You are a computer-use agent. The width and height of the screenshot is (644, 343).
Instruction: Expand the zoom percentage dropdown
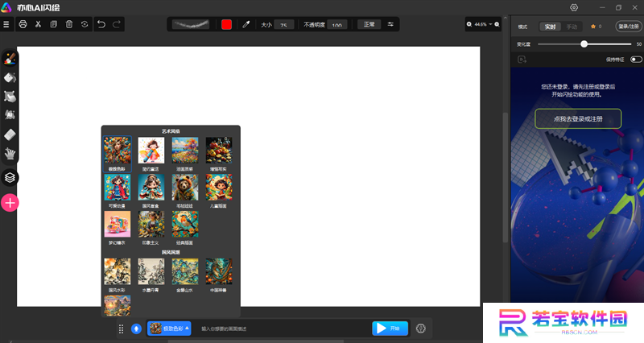[x=483, y=25]
